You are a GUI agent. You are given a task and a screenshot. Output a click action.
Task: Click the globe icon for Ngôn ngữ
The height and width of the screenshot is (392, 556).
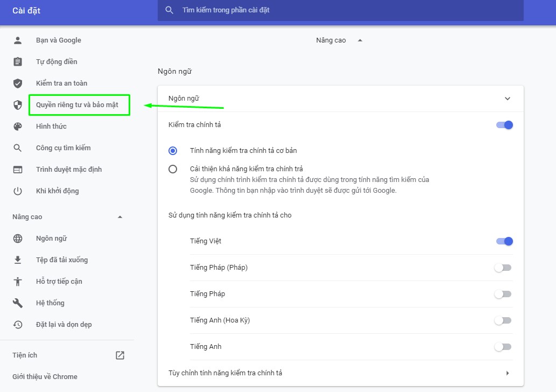pos(18,239)
